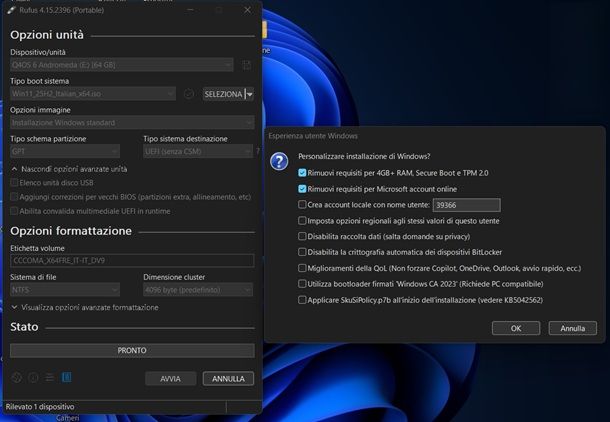610x422 pixels.
Task: Open Tipo sistema destinazione UEFI dropdown
Action: [x=198, y=151]
